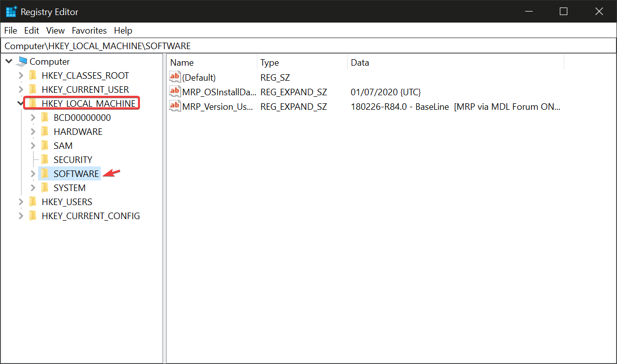This screenshot has width=617, height=364.
Task: Open the Edit menu
Action: point(32,31)
